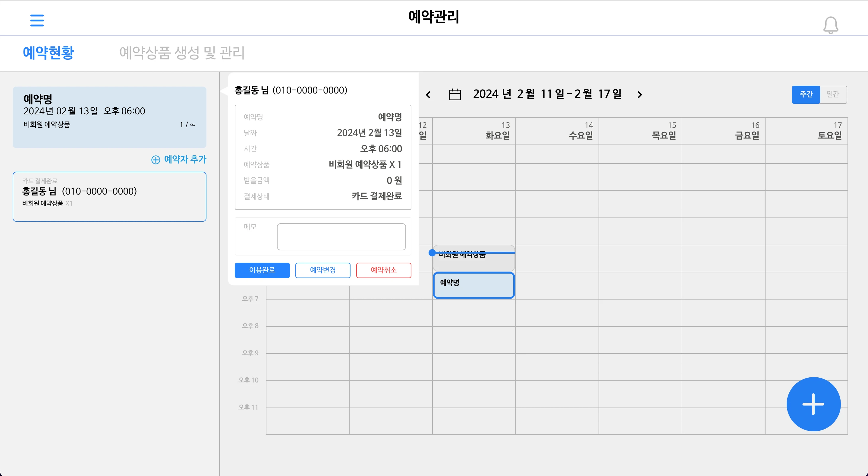Click date range 2024년 2월 11일 - 2월 17일

(x=547, y=94)
